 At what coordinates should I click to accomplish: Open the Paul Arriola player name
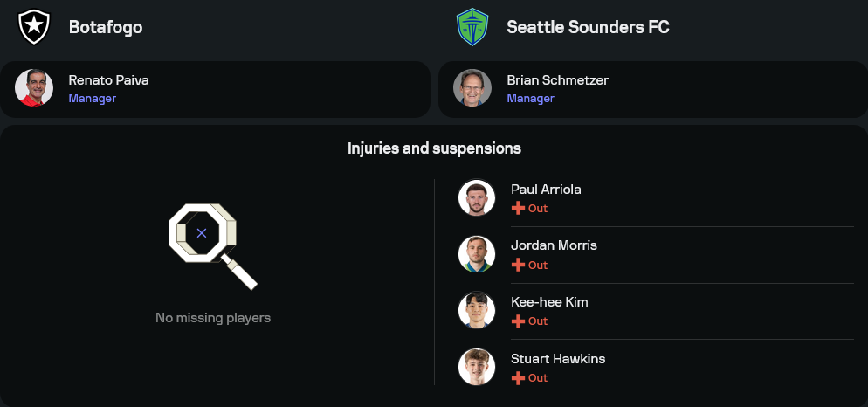coord(546,190)
